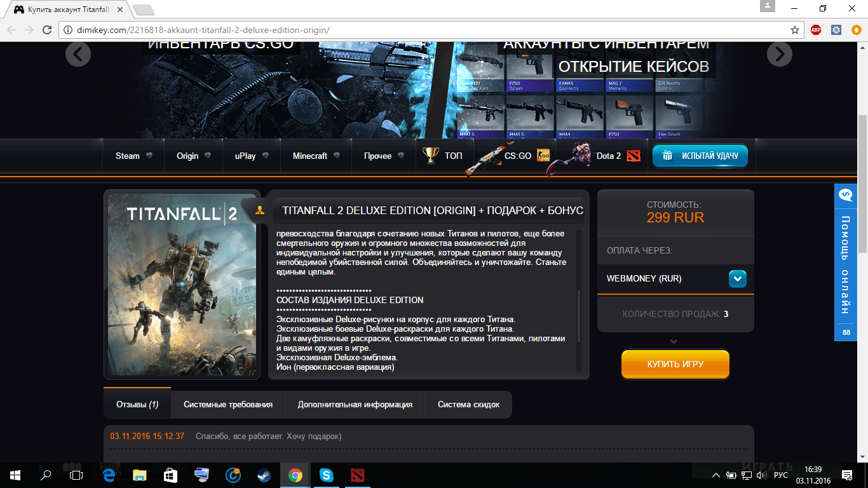Click the КОЛИЧЕСТВО ПРОДАЖ: 3 label
The width and height of the screenshot is (868, 488).
point(675,314)
